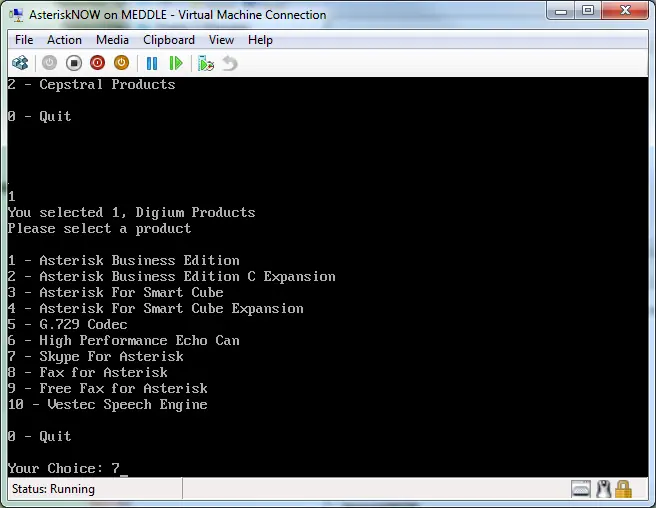This screenshot has height=508, width=656.
Task: Open the Media menu
Action: tap(112, 40)
